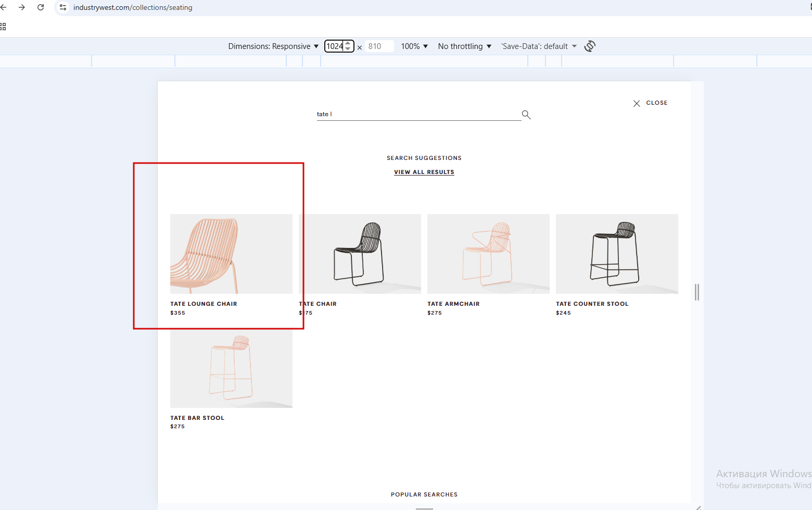The height and width of the screenshot is (510, 812).
Task: Increase viewport width with the stepper arrows
Action: click(x=348, y=43)
